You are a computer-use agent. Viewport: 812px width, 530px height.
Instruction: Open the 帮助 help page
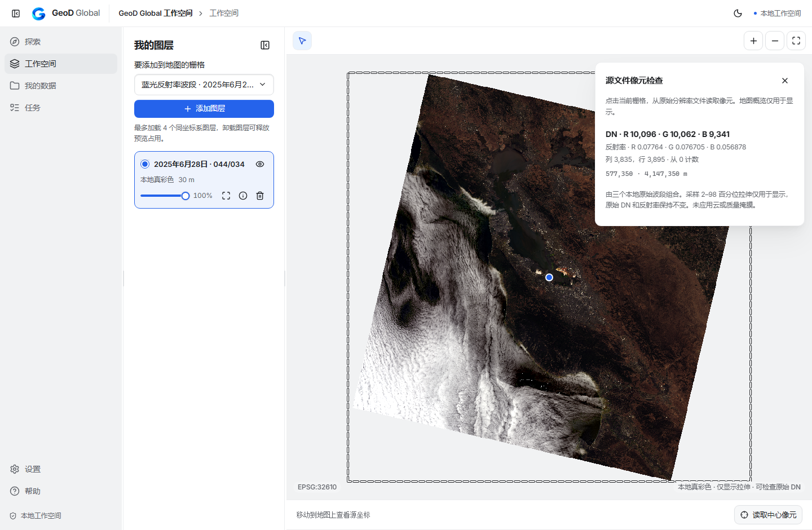(61, 491)
